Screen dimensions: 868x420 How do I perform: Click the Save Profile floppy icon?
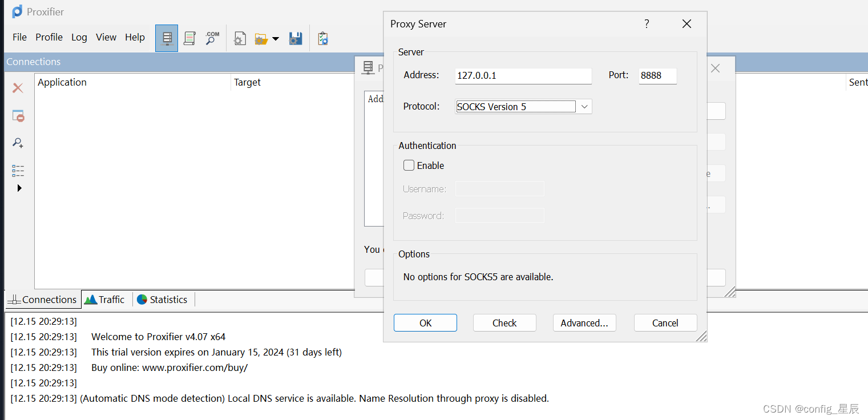296,39
